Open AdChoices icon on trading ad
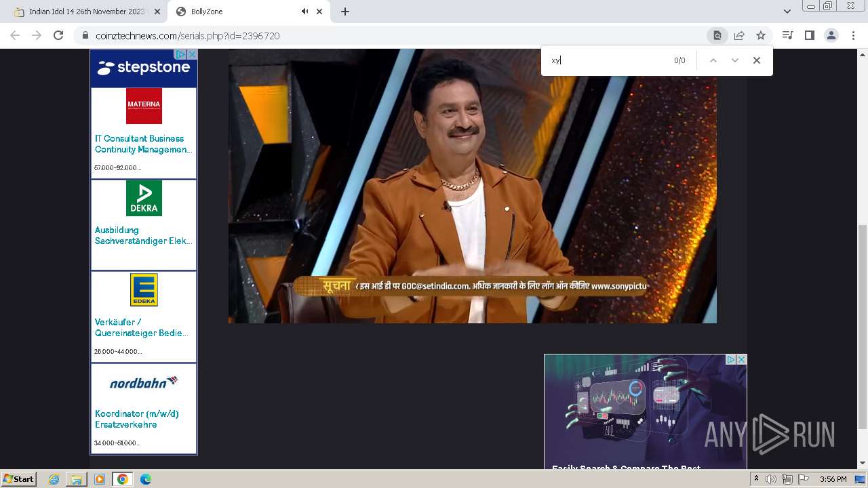868x488 pixels. [x=731, y=359]
